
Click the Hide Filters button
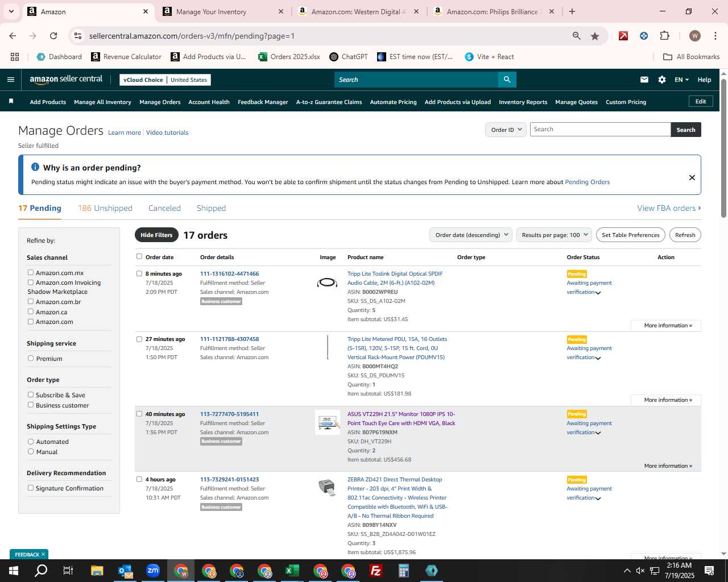click(x=156, y=235)
